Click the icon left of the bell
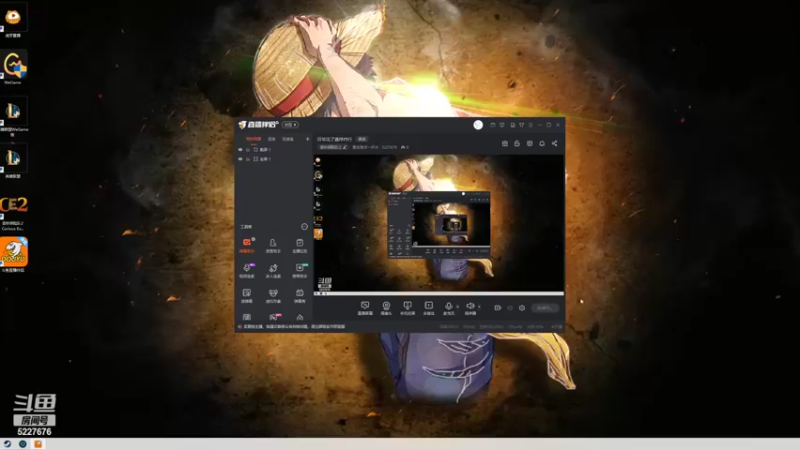This screenshot has height=450, width=800. [530, 143]
